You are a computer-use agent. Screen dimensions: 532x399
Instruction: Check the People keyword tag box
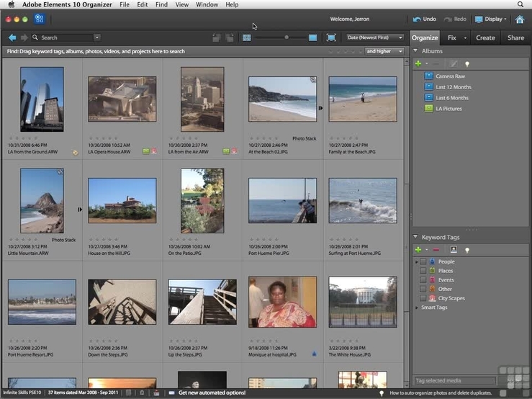(x=423, y=261)
